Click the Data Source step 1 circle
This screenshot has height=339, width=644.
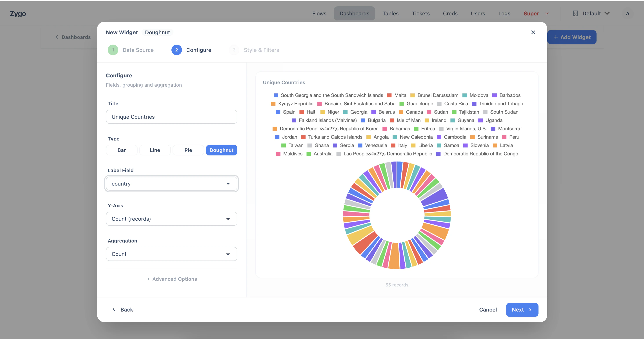pos(113,50)
